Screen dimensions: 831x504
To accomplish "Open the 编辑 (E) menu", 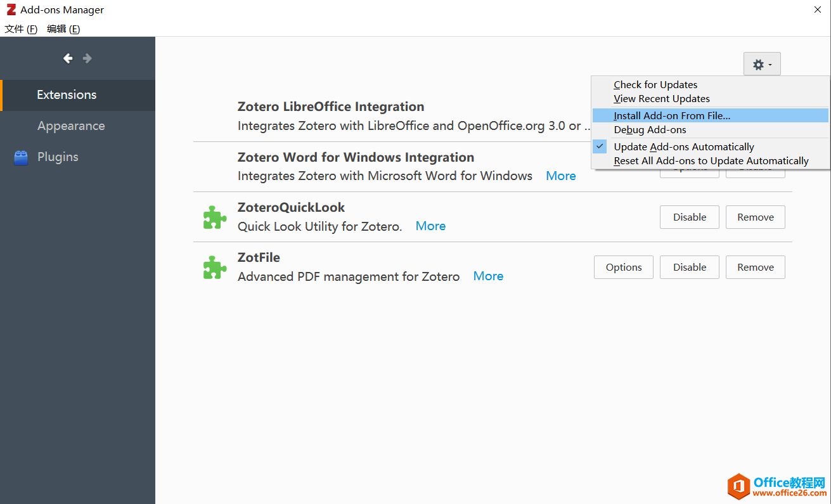I will click(63, 29).
